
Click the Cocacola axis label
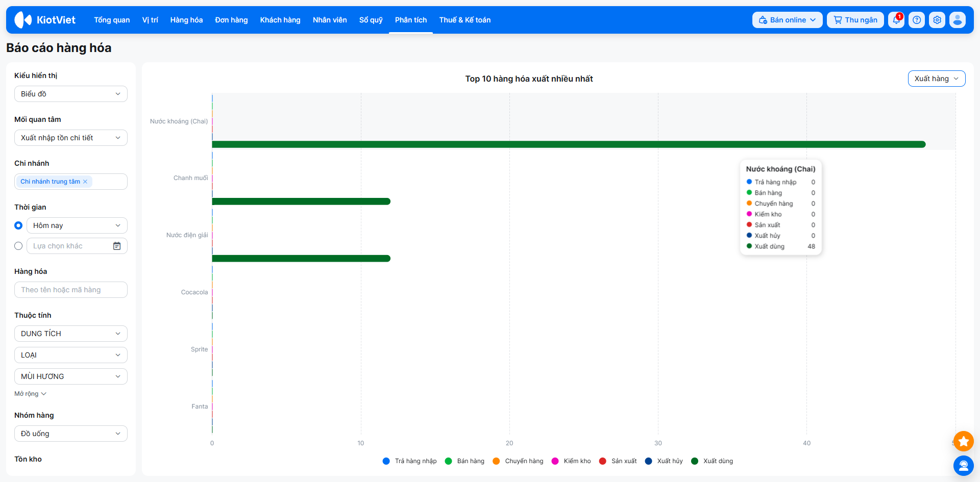point(194,292)
